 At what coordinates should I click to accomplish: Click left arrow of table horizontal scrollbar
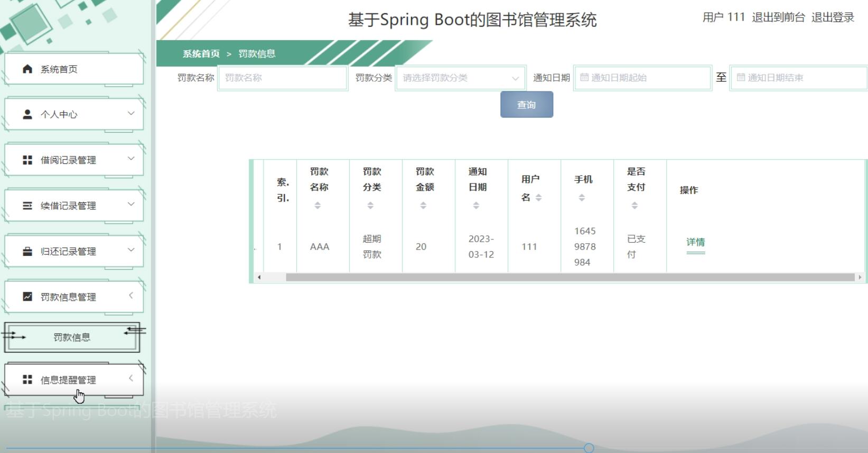coord(259,277)
